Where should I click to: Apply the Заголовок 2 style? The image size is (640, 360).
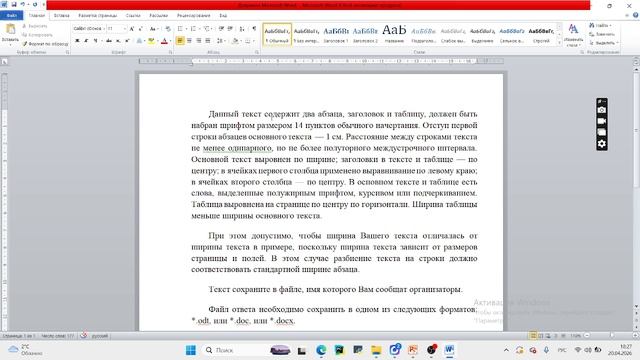[365, 34]
